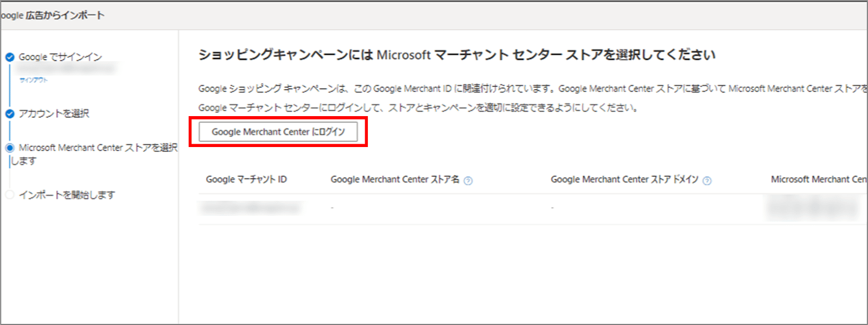868x325 pixels.
Task: Open help icon beside Google Merchant Center ストア ドメイン
Action: [x=707, y=181]
